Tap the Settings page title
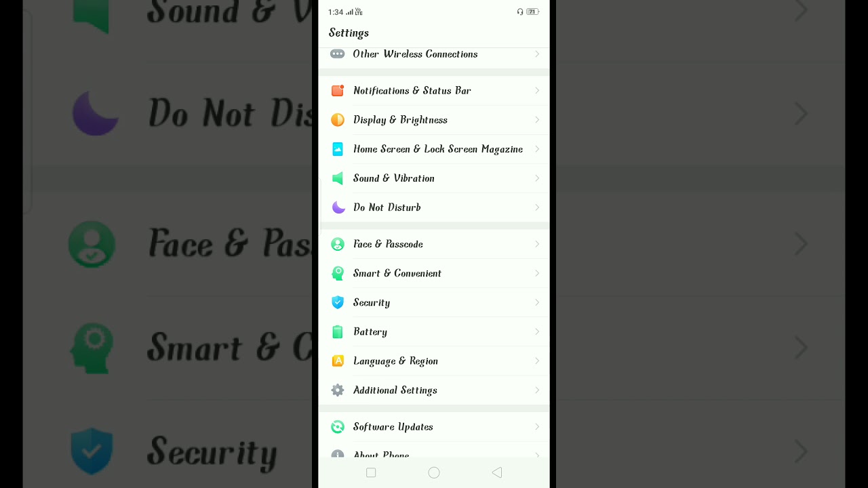The width and height of the screenshot is (868, 488). pos(349,33)
